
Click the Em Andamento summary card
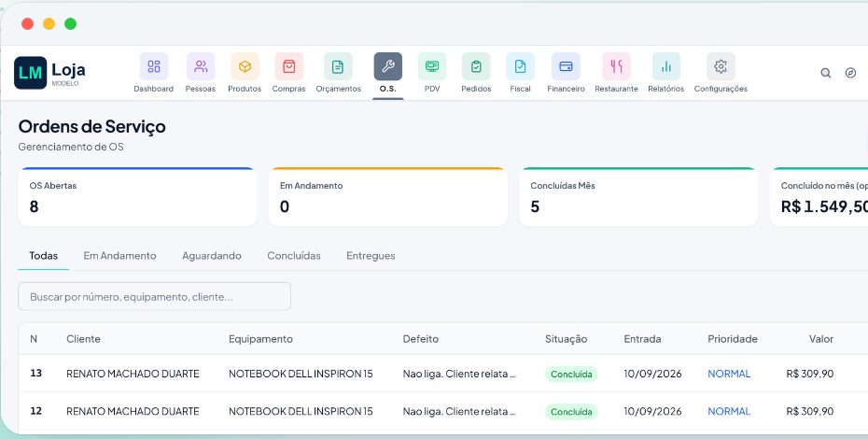tap(388, 197)
